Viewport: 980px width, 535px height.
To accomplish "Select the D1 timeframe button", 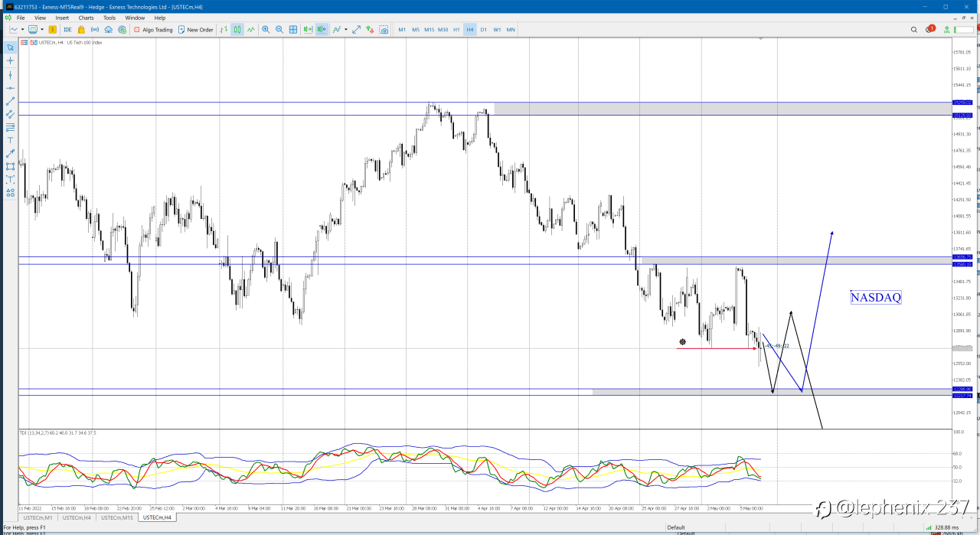I will coord(483,30).
